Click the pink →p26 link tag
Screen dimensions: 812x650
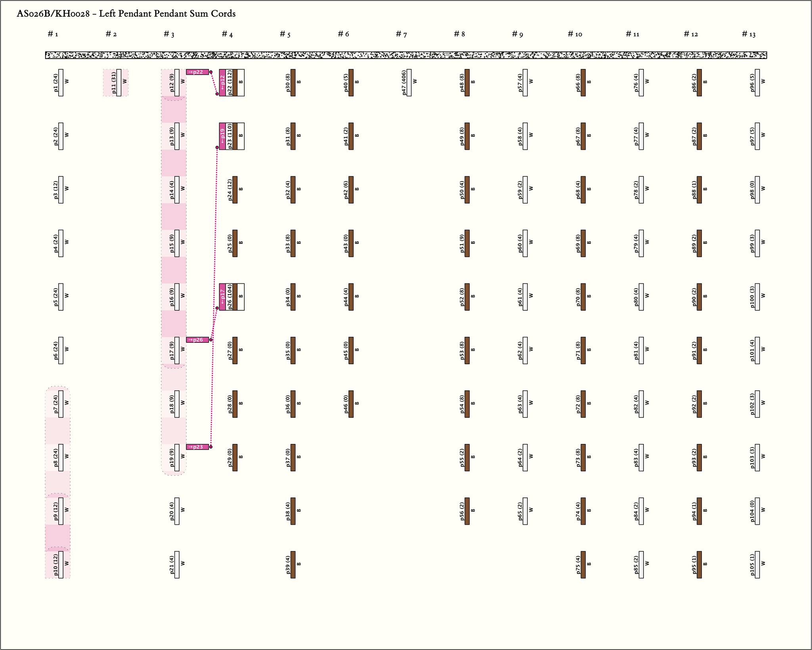(x=197, y=340)
